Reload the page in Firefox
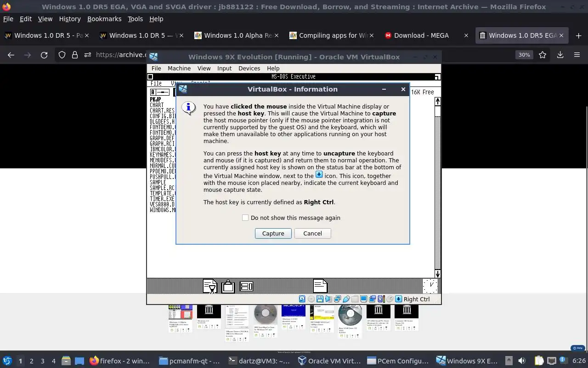This screenshot has width=588, height=368. pyautogui.click(x=44, y=55)
